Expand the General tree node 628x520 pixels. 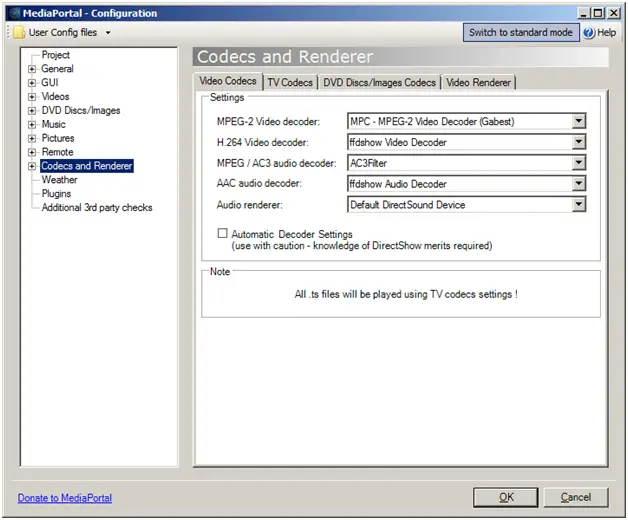32,70
